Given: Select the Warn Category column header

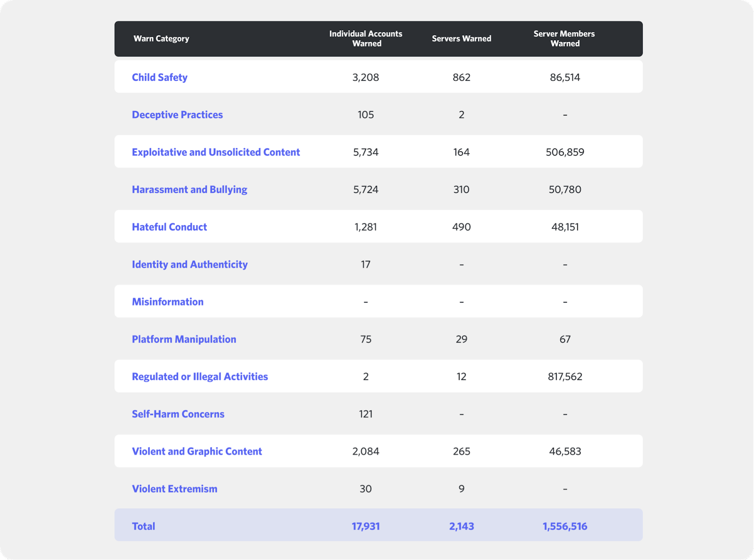Looking at the screenshot, I should [161, 39].
